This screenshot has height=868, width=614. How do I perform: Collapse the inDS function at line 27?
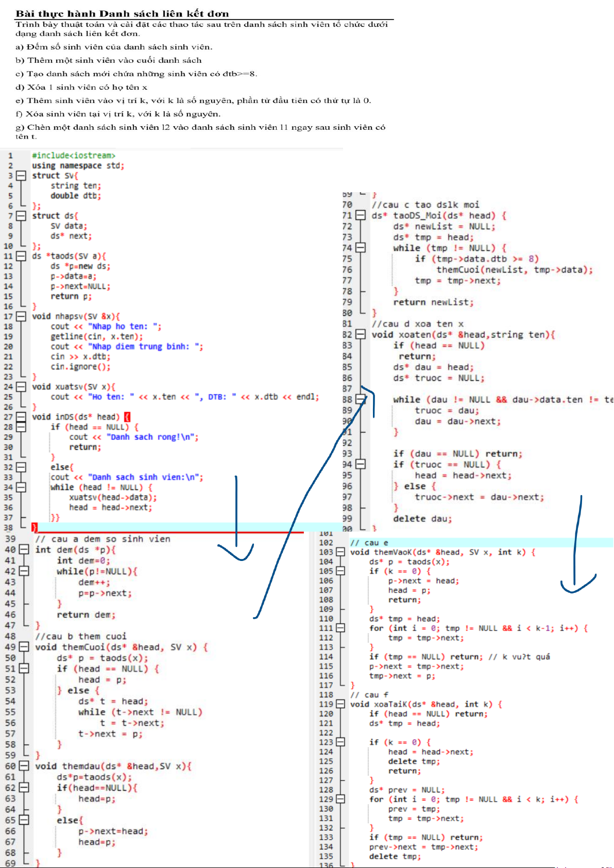21,417
